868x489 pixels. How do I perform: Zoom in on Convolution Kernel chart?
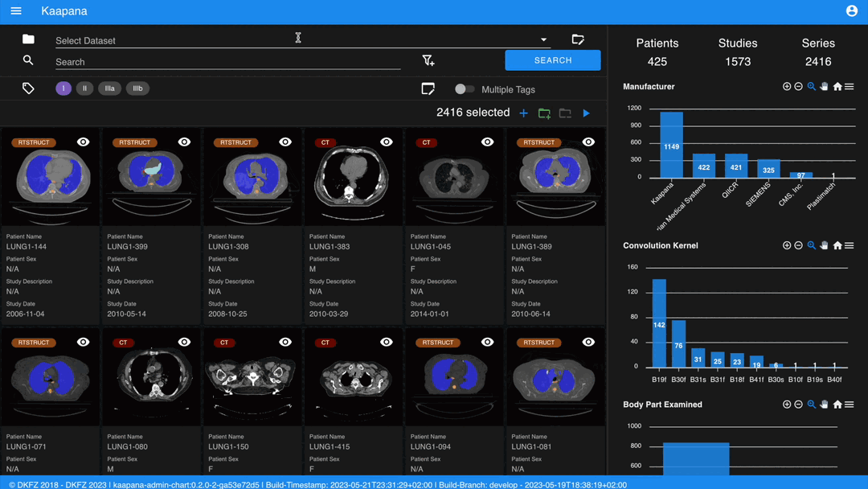(787, 245)
